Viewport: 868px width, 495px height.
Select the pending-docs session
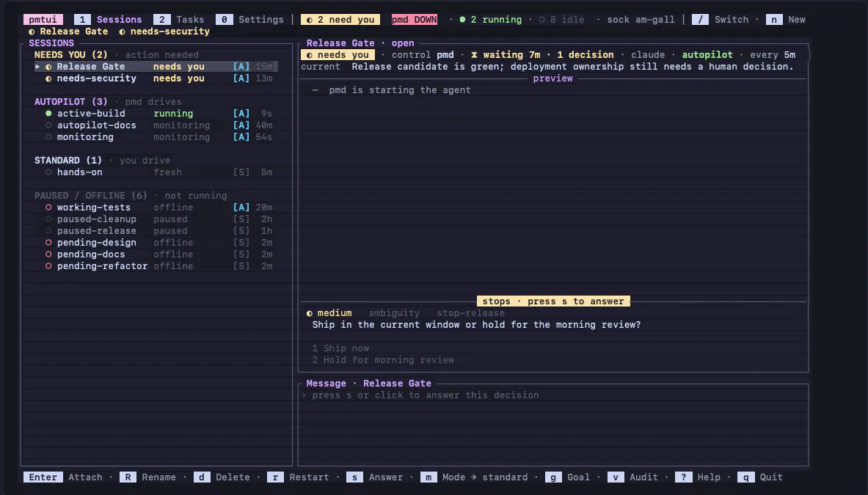pos(156,254)
